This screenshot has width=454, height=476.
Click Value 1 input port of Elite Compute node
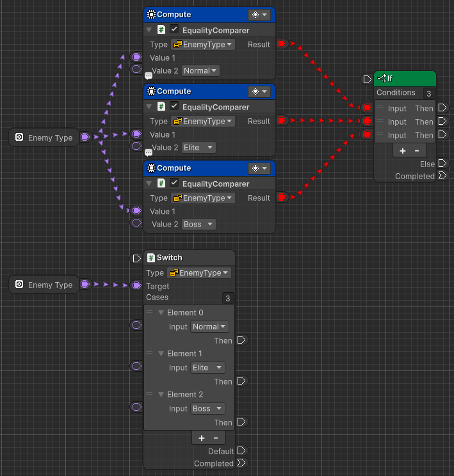pos(137,134)
